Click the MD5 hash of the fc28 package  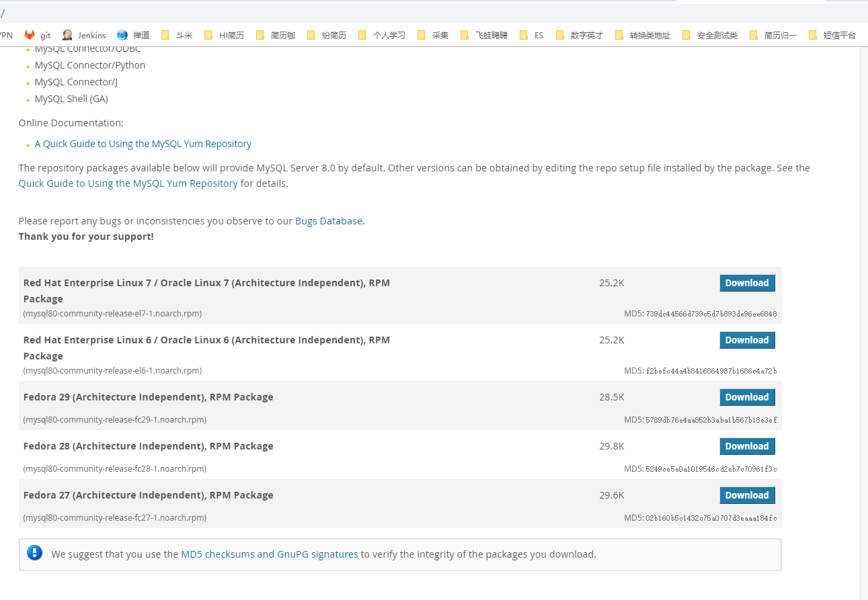tap(711, 469)
